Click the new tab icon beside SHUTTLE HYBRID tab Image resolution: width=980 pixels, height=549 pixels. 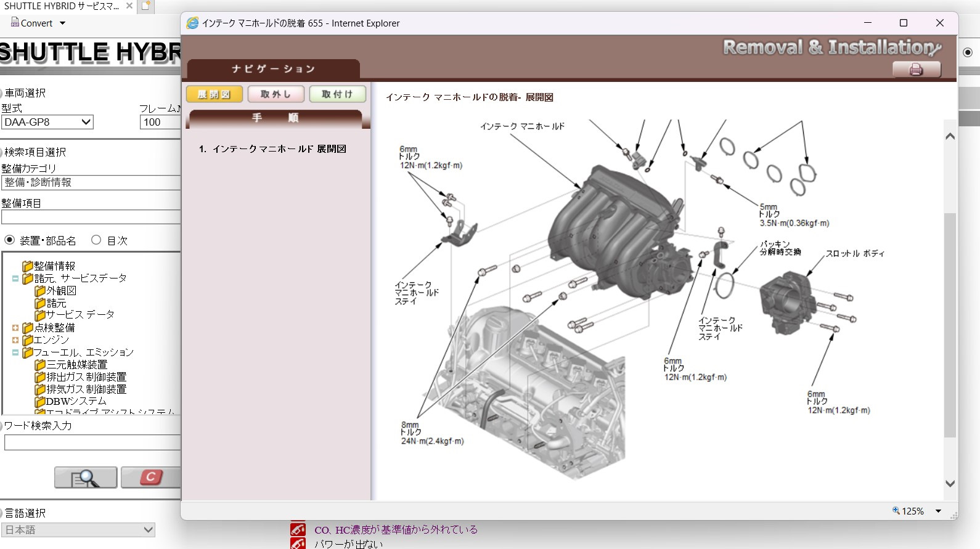[x=145, y=6]
